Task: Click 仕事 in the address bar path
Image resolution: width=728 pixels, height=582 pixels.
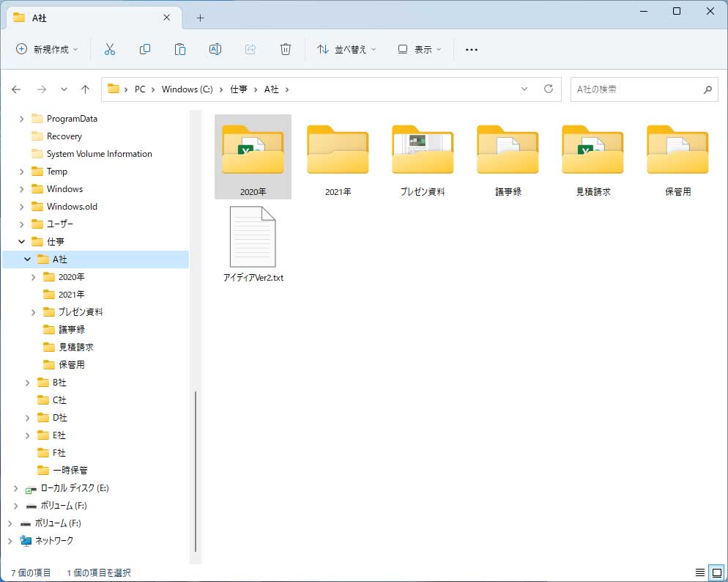Action: (239, 89)
